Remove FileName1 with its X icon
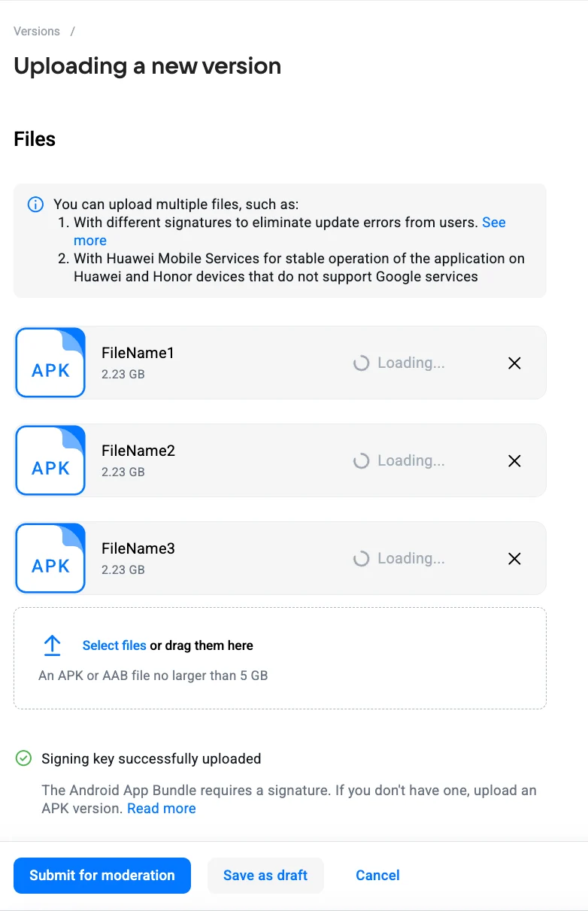This screenshot has height=911, width=588. [x=514, y=363]
